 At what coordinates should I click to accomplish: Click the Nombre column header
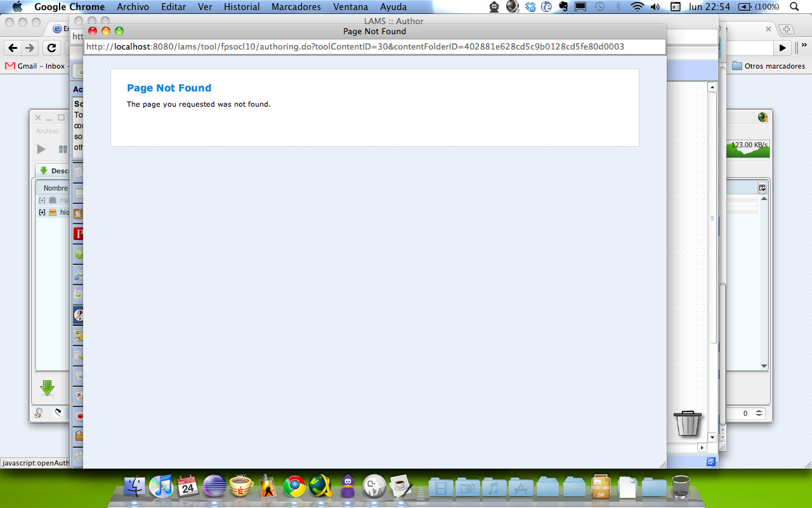pyautogui.click(x=55, y=188)
